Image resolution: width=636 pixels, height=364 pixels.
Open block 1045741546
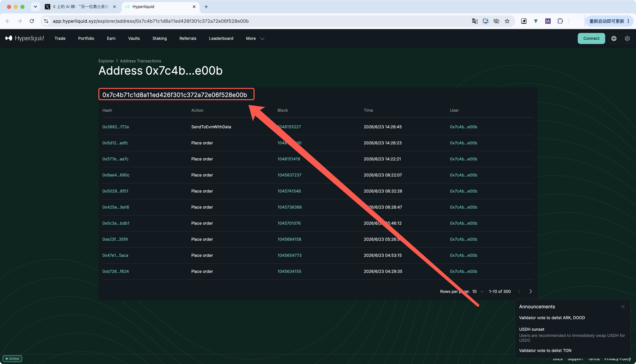pyautogui.click(x=289, y=191)
